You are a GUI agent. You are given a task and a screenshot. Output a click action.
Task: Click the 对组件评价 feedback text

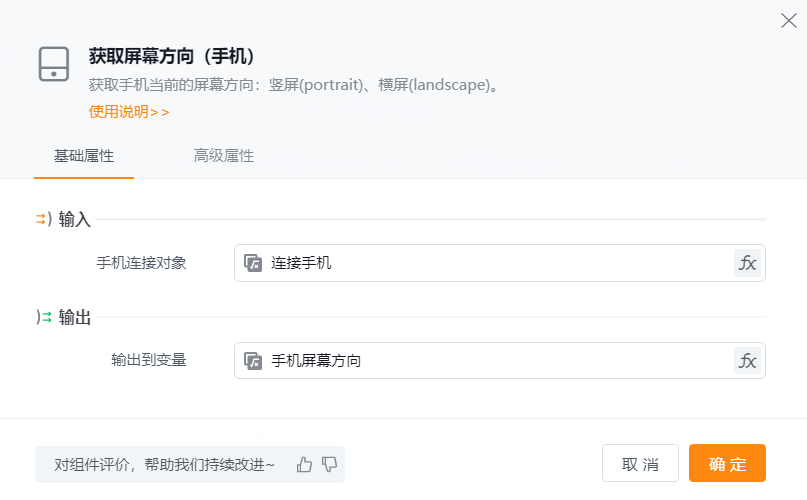pyautogui.click(x=164, y=464)
